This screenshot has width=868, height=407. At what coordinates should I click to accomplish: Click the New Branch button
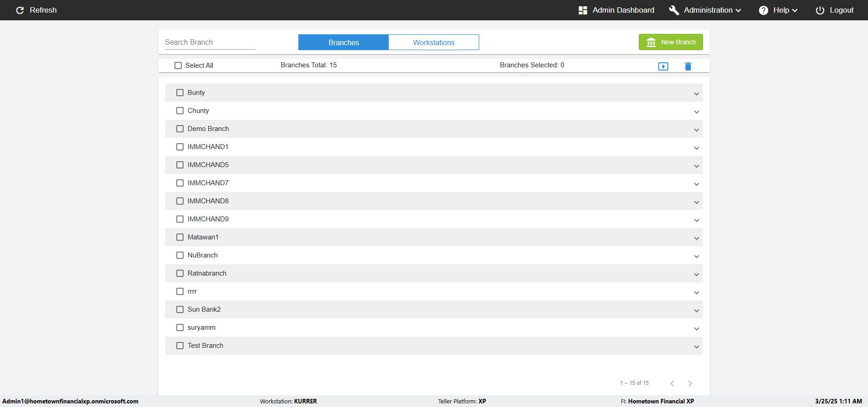coord(670,42)
